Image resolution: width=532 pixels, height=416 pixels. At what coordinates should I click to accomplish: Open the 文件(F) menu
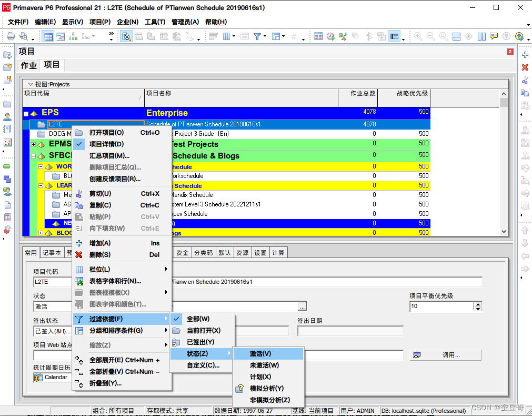[x=18, y=22]
